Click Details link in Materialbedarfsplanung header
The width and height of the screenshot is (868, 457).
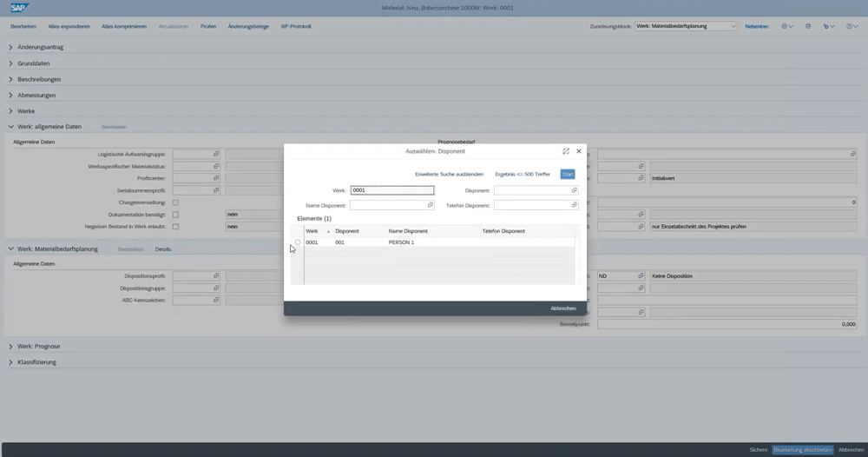[163, 249]
